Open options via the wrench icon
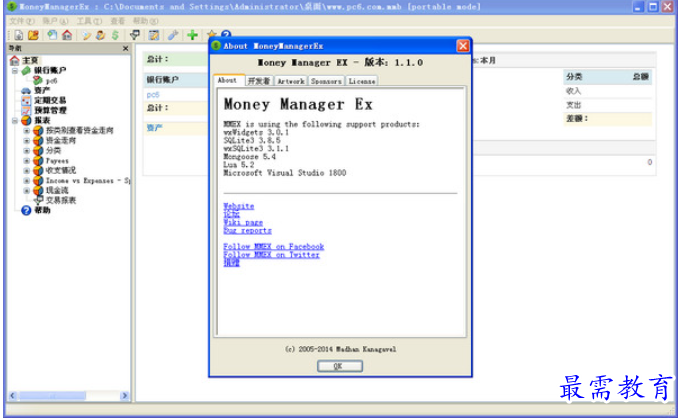 pyautogui.click(x=173, y=35)
